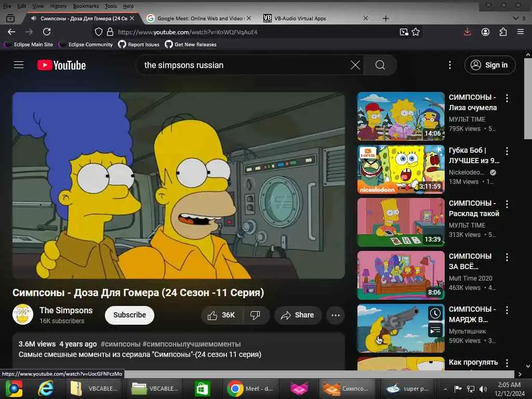Add МАРДЖ В... video to Watch later

(x=435, y=313)
